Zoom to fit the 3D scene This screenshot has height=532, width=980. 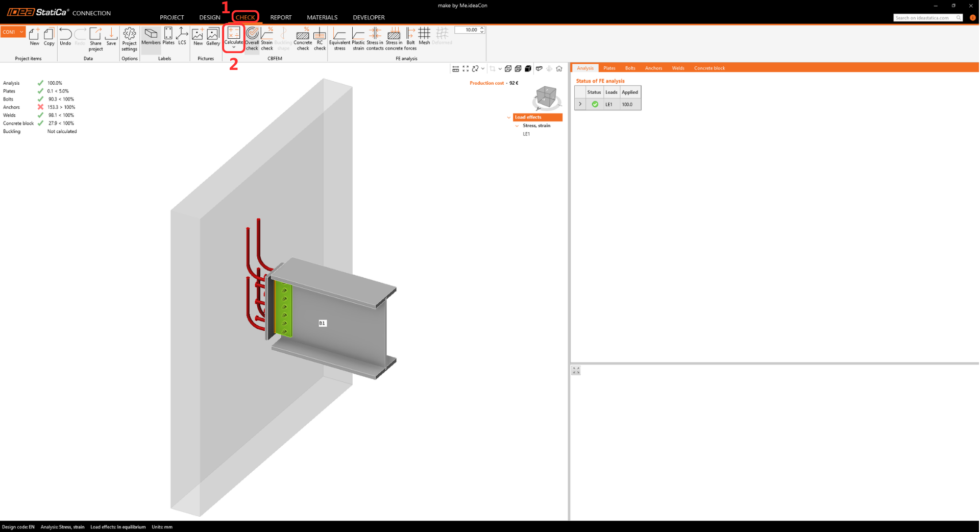pyautogui.click(x=465, y=68)
